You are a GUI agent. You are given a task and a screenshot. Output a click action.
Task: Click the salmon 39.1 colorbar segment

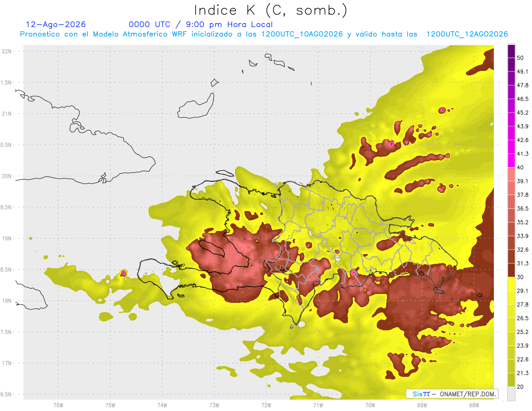511,174
